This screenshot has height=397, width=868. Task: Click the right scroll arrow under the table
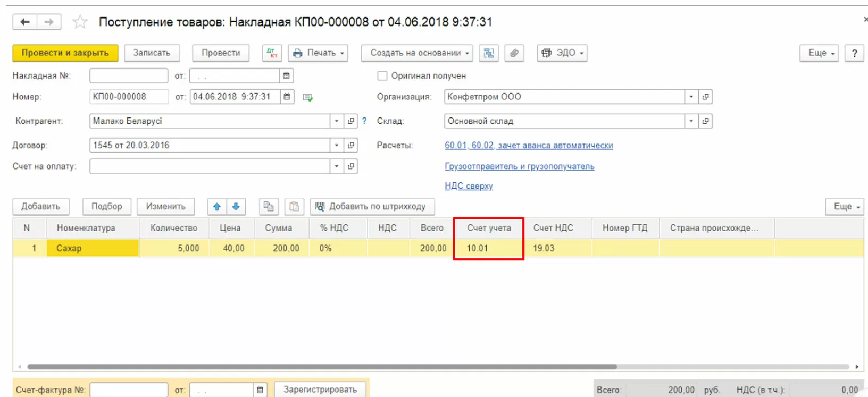[x=857, y=367]
